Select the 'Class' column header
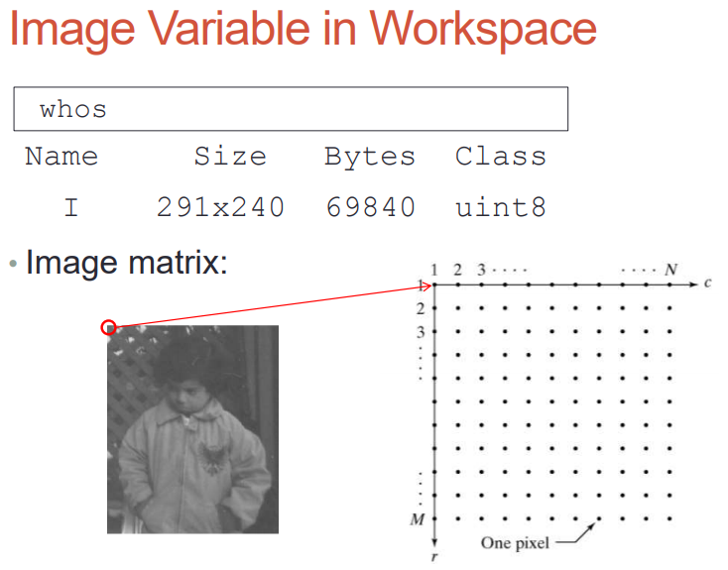The height and width of the screenshot is (570, 728). [x=501, y=156]
